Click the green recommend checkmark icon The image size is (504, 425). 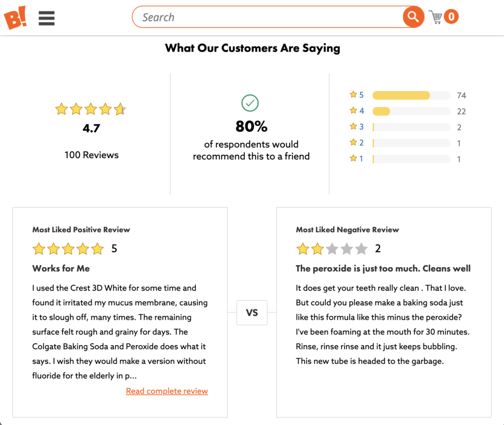pos(250,103)
